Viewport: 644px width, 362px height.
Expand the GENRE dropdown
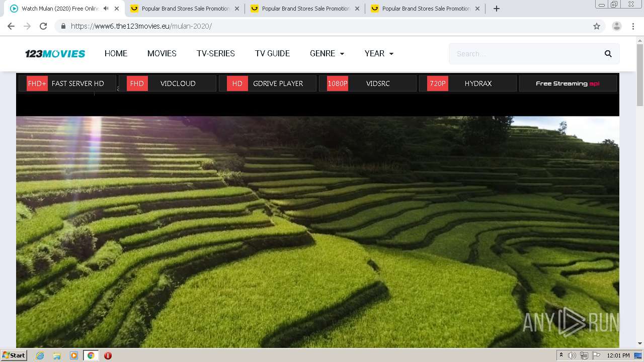point(327,53)
